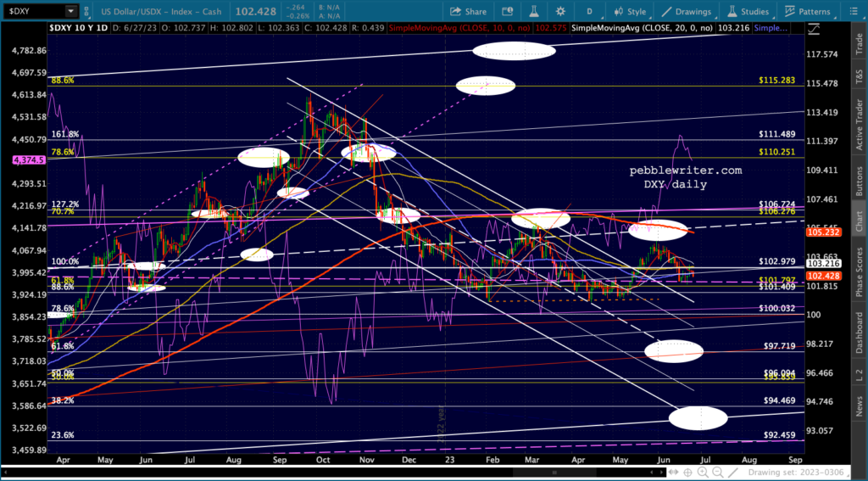868x481 pixels.
Task: Toggle the expand scale arrows icon
Action: pos(673,473)
